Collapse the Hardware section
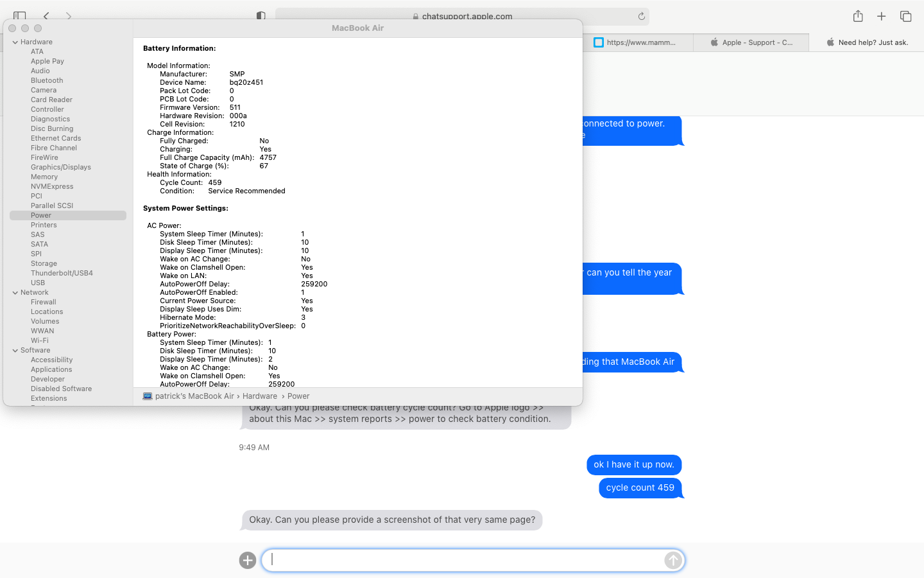Viewport: 924px width, 578px height. [15, 42]
